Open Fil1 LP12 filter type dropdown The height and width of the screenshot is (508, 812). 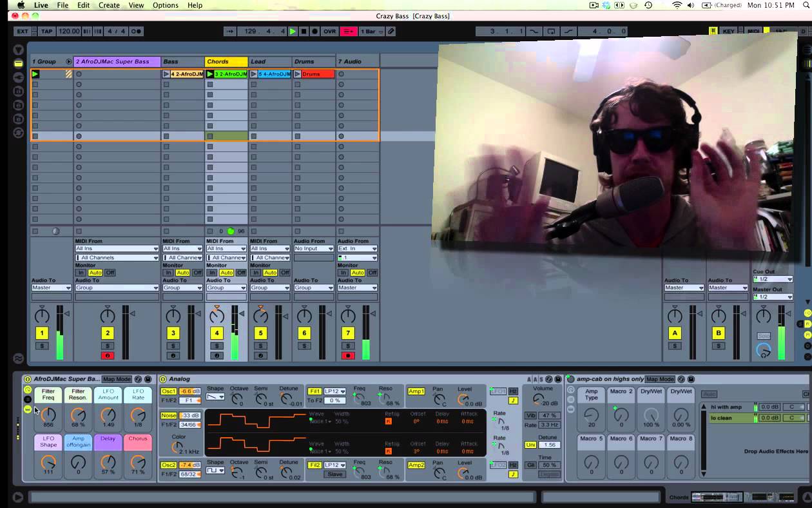[x=335, y=391]
